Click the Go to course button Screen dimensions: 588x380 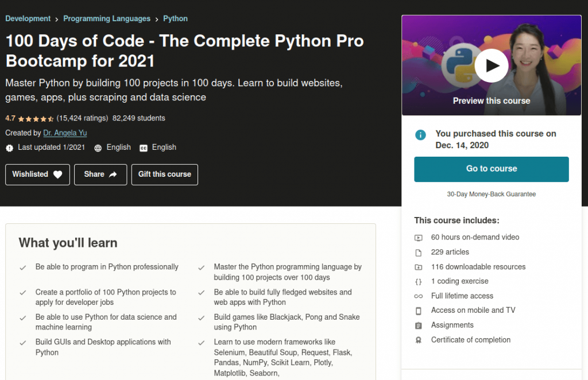click(x=492, y=169)
